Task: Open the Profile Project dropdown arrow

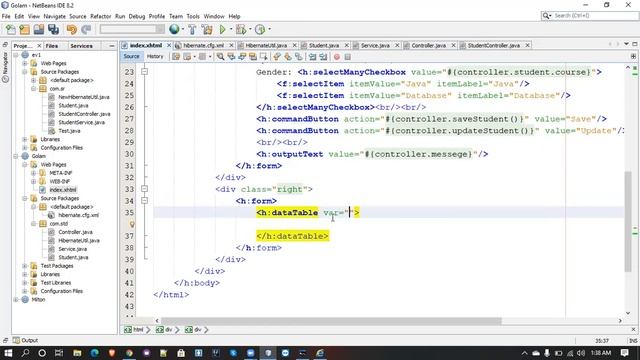Action: [x=269, y=29]
